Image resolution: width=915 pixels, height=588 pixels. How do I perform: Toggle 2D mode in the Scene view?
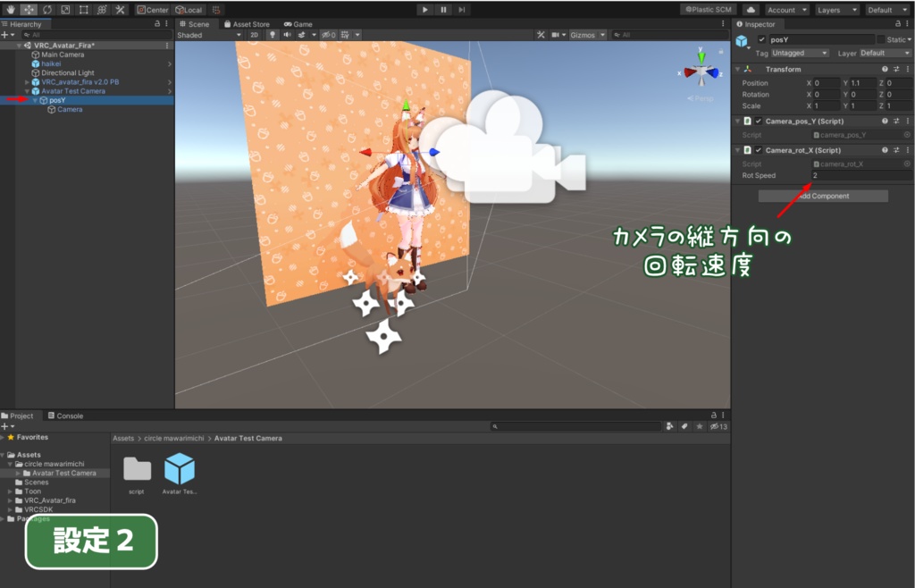click(255, 35)
